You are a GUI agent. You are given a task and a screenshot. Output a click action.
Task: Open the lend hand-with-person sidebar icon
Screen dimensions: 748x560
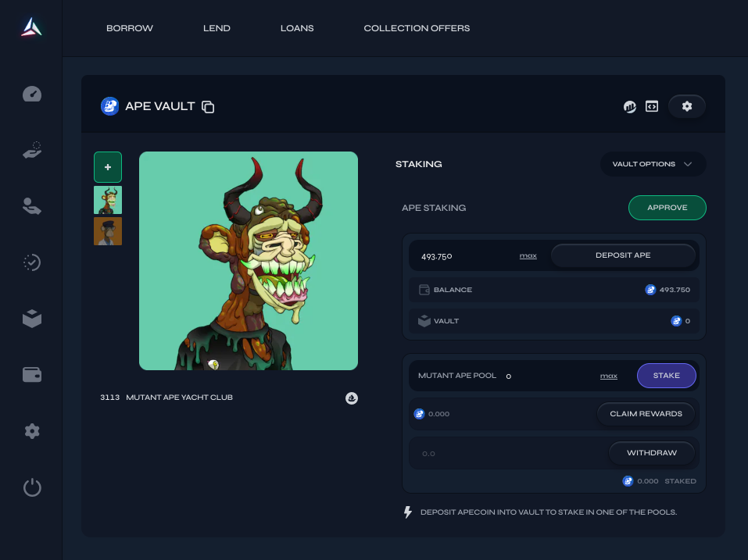click(x=32, y=206)
